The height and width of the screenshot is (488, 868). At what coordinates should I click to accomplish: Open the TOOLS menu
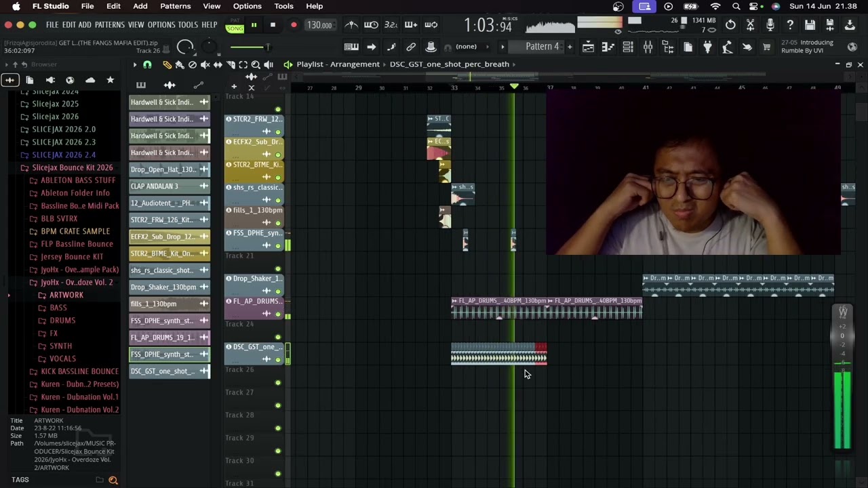click(x=188, y=25)
